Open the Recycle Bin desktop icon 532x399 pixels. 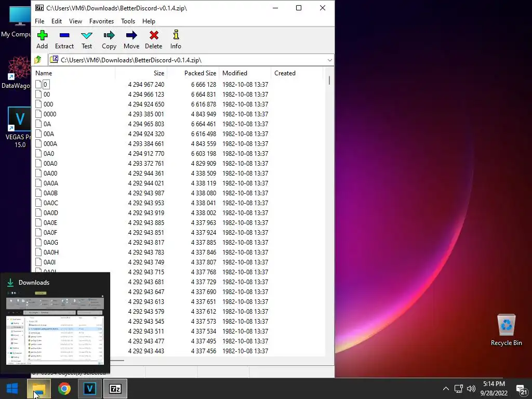point(506,330)
